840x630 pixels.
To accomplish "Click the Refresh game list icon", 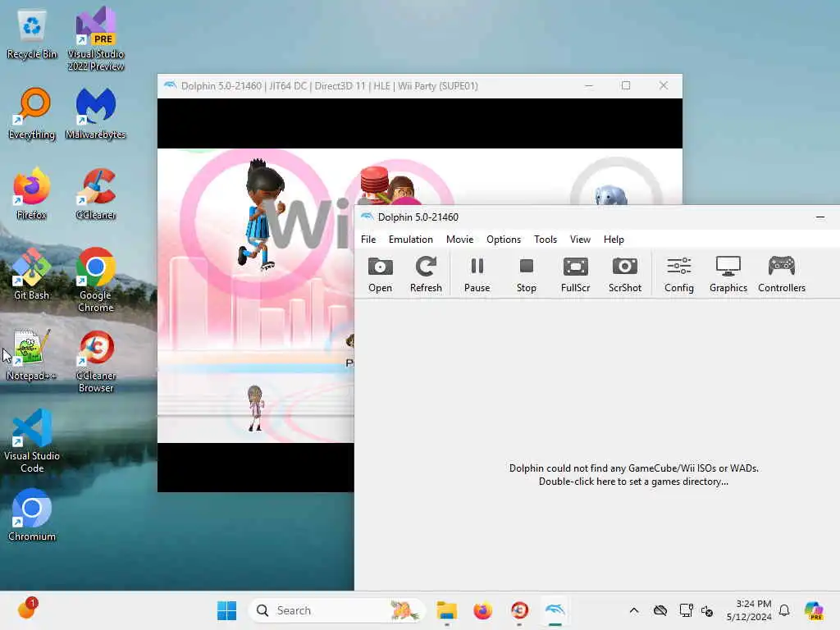I will tap(426, 275).
